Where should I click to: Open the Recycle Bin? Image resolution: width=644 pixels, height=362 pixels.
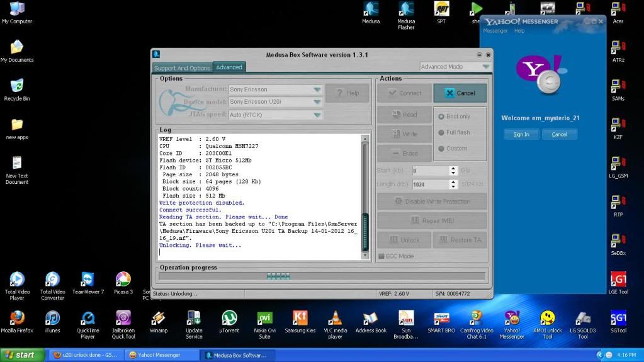click(x=17, y=90)
